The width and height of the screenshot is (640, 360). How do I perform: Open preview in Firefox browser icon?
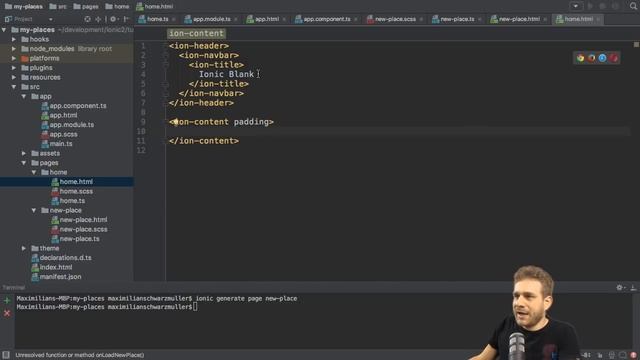tap(591, 58)
